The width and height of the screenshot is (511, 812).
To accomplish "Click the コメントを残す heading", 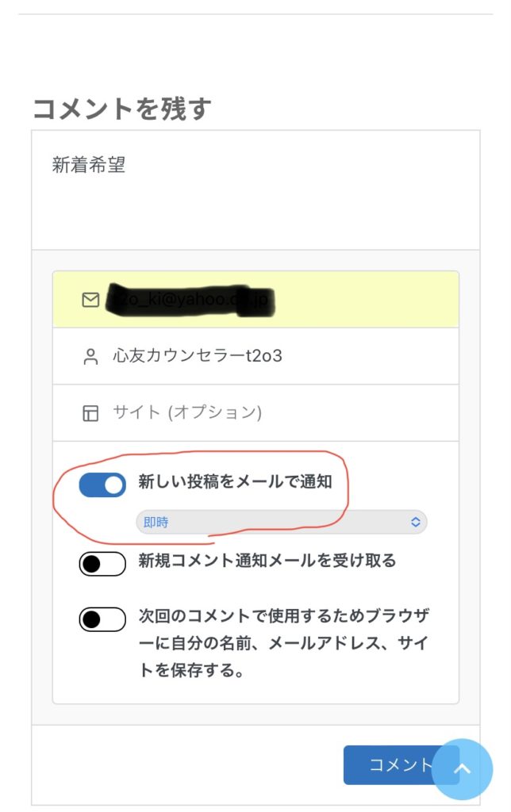I will pyautogui.click(x=121, y=109).
